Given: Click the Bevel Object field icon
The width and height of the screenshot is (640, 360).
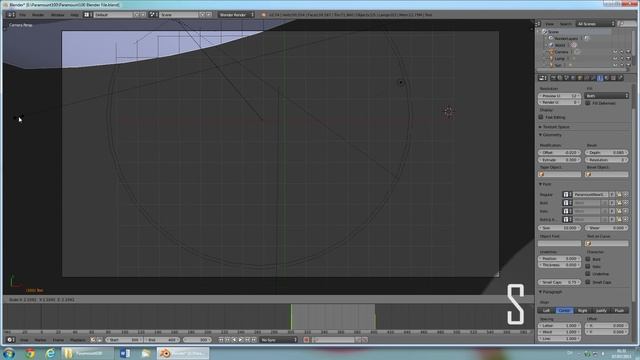Looking at the screenshot, I should tap(589, 174).
